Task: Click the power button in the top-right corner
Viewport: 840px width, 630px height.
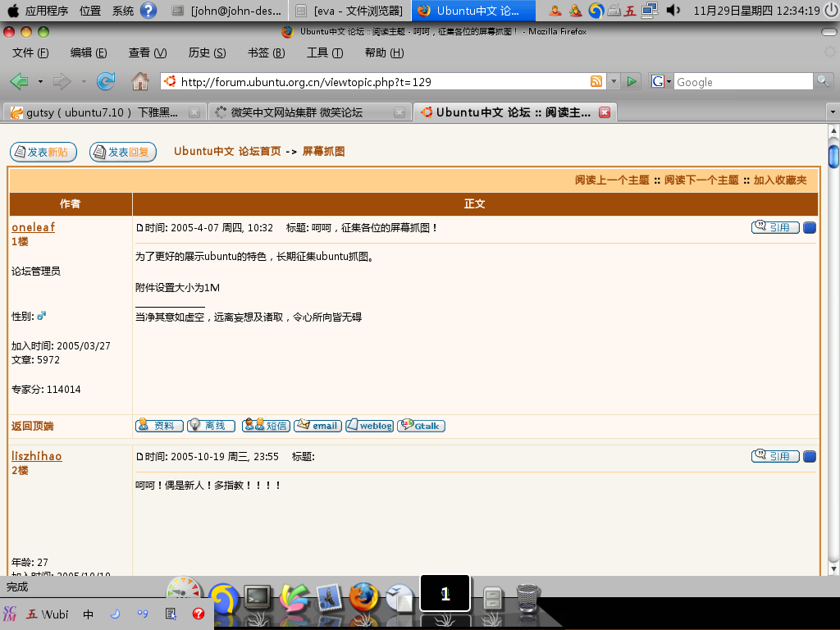Action: pyautogui.click(x=831, y=10)
